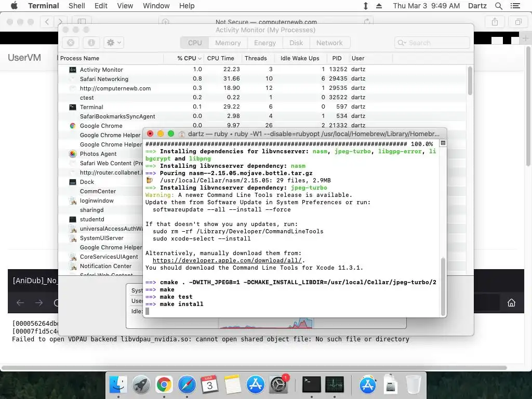Open the gear actions dropdown
Image resolution: width=532 pixels, height=399 pixels.
[x=114, y=43]
